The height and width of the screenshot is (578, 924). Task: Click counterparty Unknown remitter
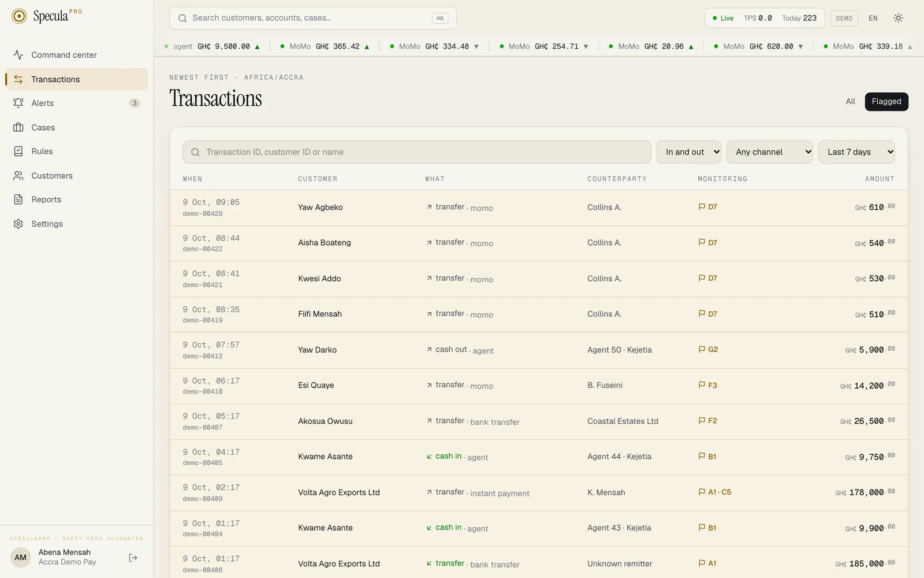point(620,564)
